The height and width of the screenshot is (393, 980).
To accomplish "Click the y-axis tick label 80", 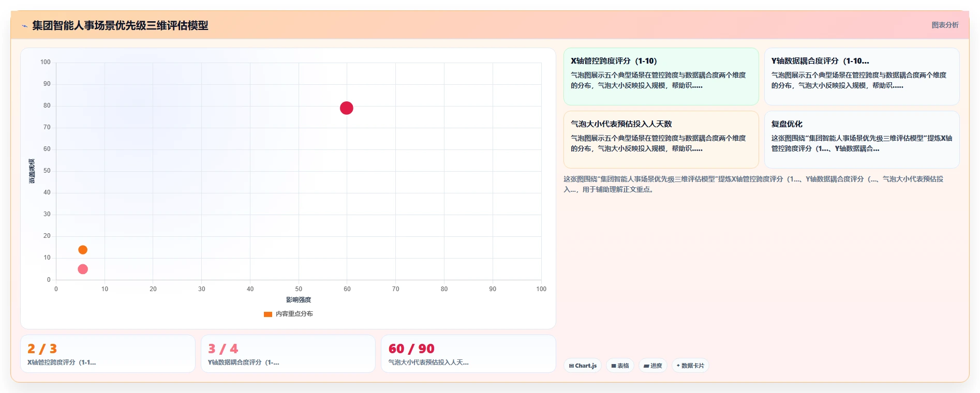I will (47, 105).
